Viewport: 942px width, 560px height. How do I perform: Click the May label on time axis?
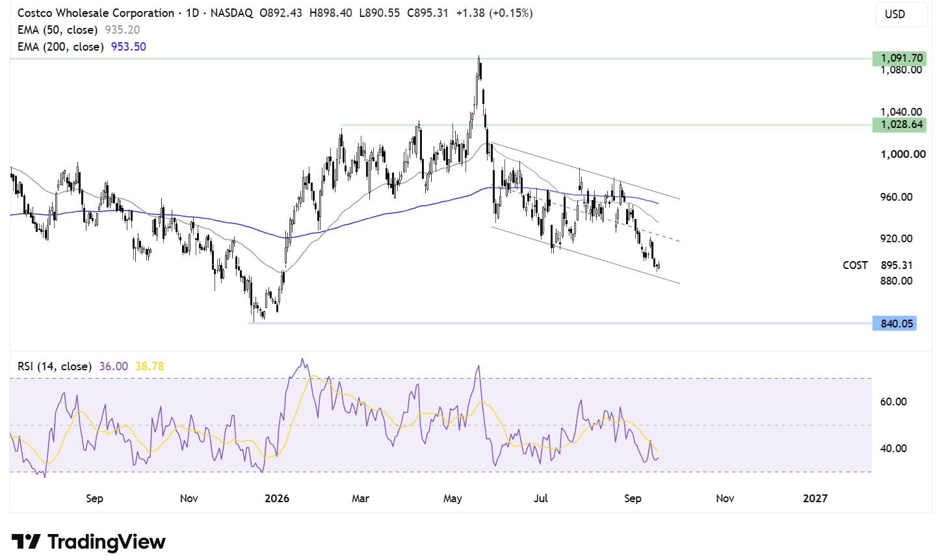(x=452, y=498)
